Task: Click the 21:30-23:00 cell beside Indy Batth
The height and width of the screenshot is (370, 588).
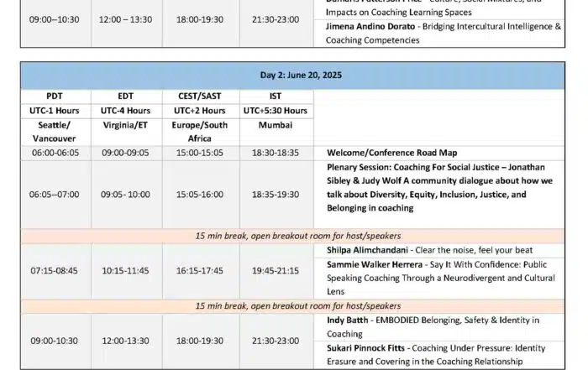Action: pyautogui.click(x=276, y=341)
